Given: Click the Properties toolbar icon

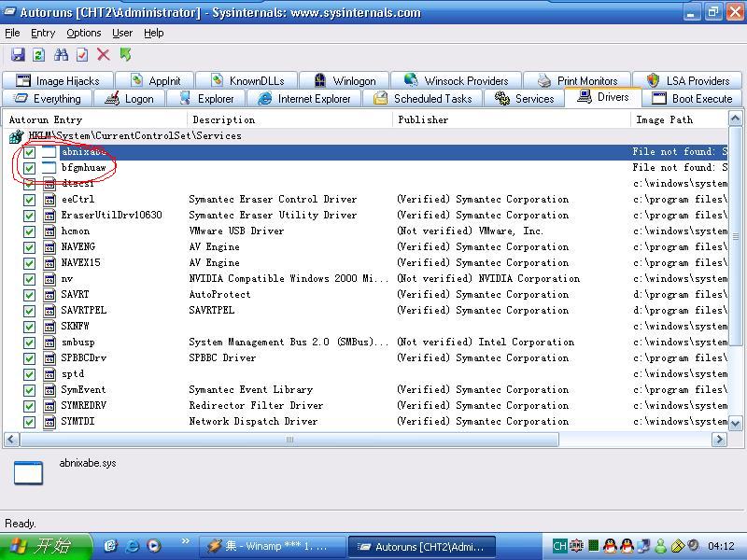Looking at the screenshot, I should coord(82,55).
